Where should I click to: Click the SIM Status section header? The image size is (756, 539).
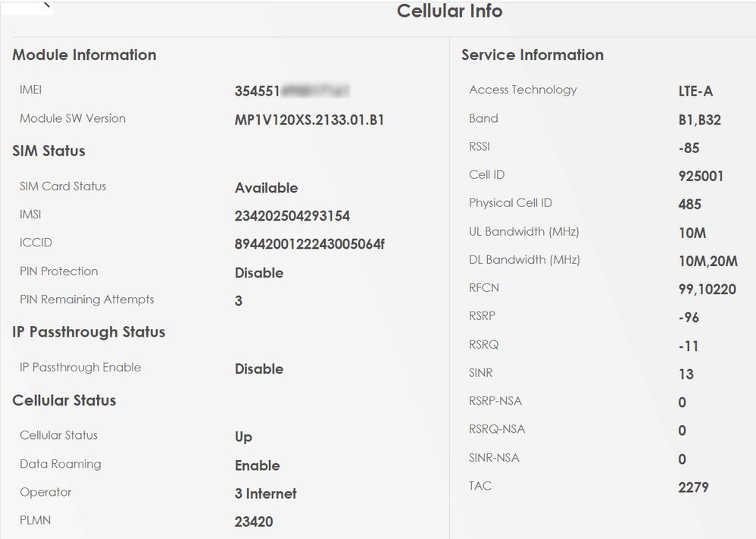pyautogui.click(x=47, y=150)
